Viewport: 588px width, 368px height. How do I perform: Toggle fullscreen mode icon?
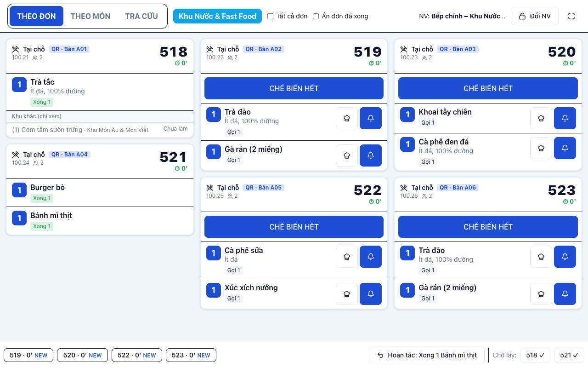click(571, 16)
